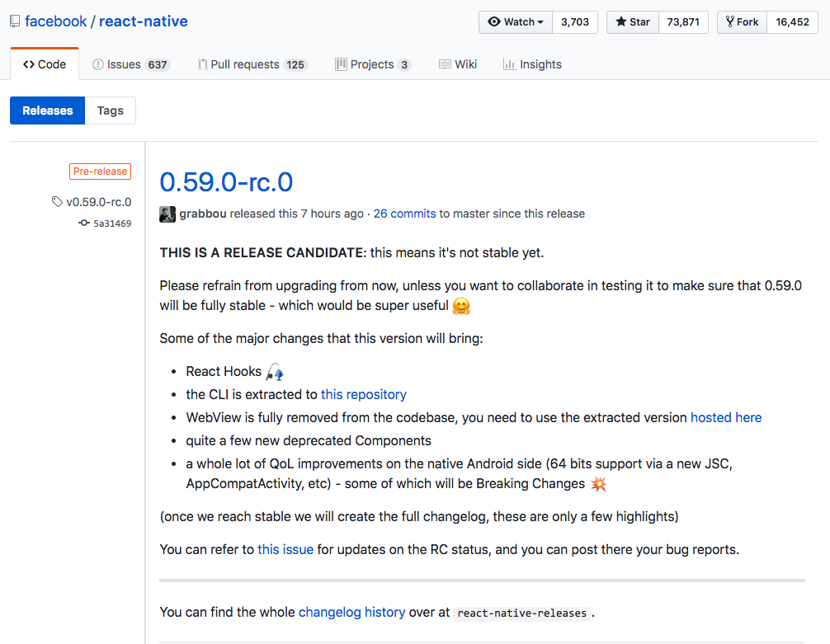Fork the react-native repository
The image size is (830, 644).
tap(742, 22)
